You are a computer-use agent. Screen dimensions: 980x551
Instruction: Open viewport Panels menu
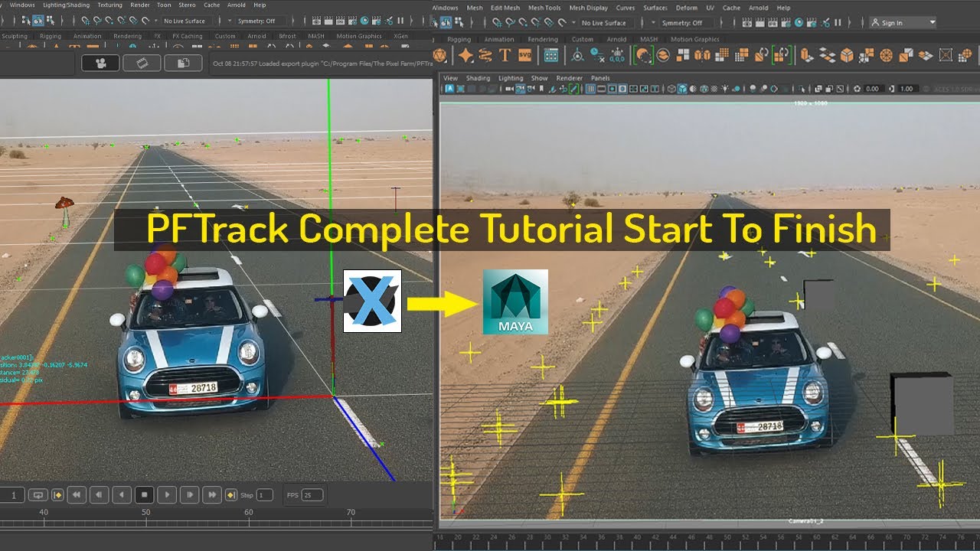coord(600,78)
